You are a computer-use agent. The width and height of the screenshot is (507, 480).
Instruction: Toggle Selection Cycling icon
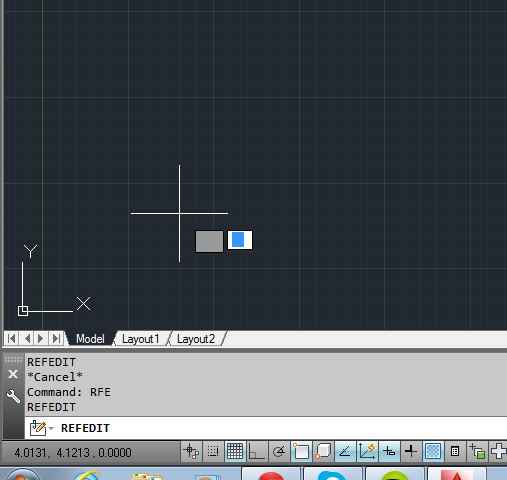(x=477, y=452)
